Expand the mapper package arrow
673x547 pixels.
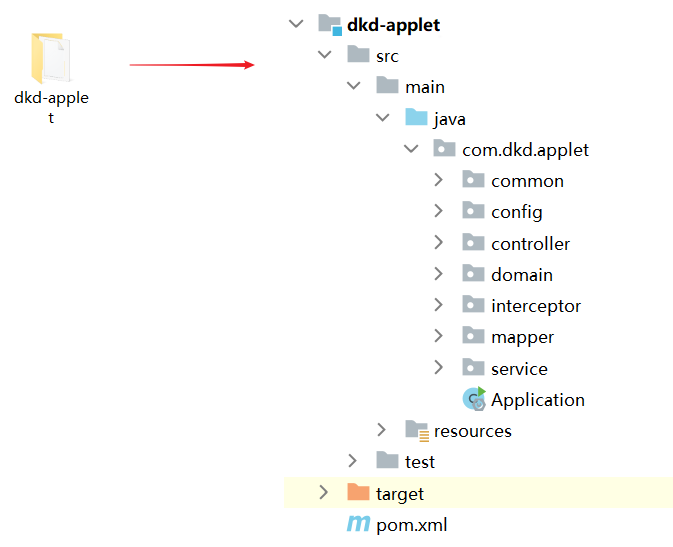click(x=439, y=337)
